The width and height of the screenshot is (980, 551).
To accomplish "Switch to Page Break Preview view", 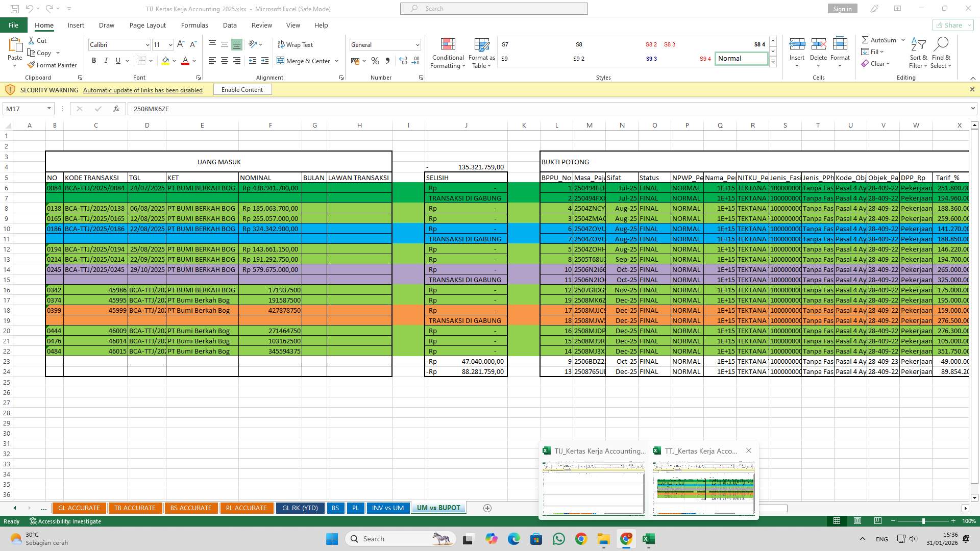I will point(877,521).
